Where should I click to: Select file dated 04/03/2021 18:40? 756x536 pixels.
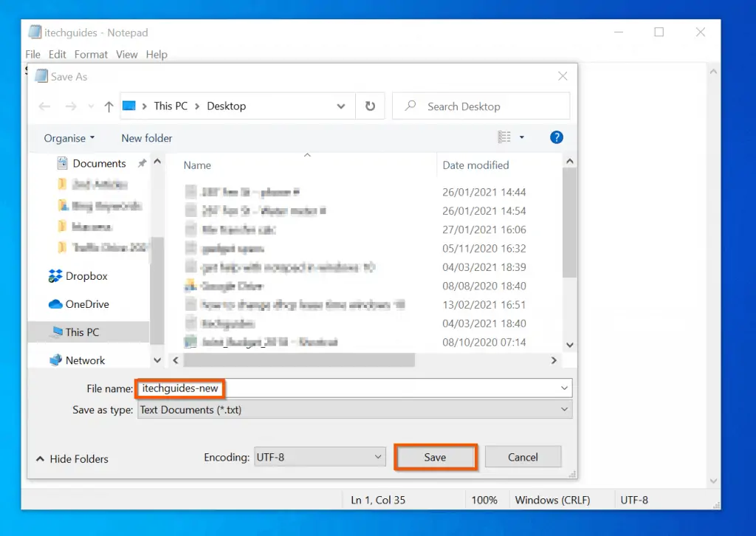[357, 323]
